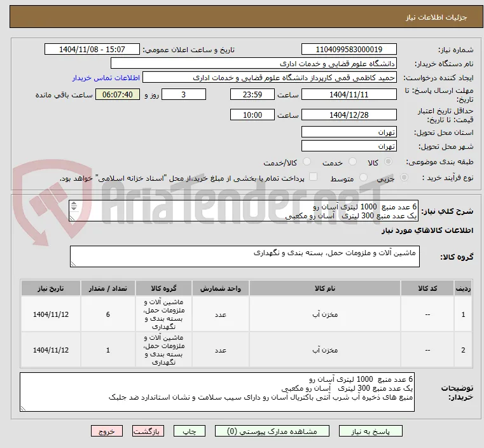Click date 1404/11/12 in row 2
The height and width of the screenshot is (448, 484).
pos(51,350)
